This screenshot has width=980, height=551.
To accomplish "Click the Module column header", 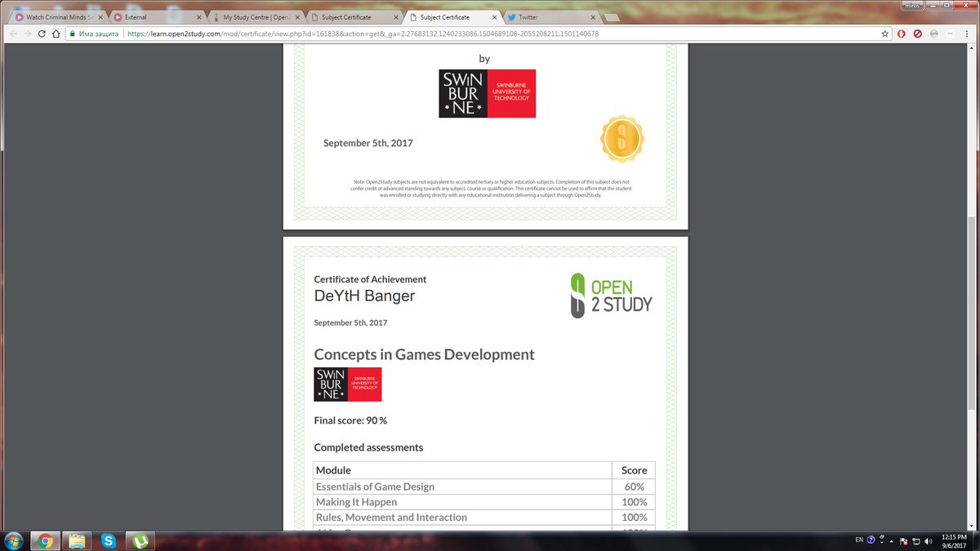I will tap(462, 470).
